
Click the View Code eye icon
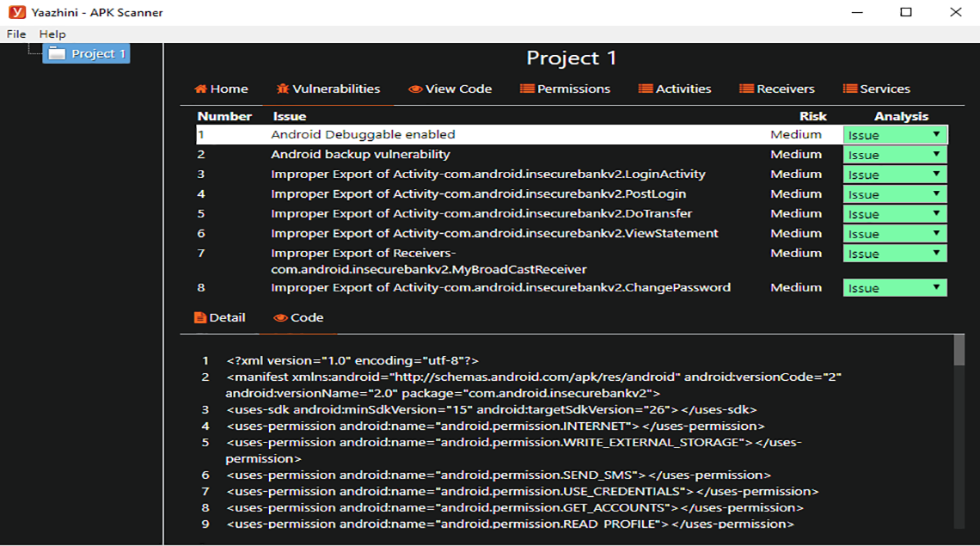click(415, 89)
